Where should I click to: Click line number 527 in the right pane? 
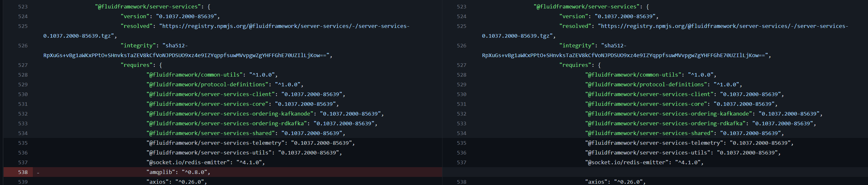coord(462,65)
